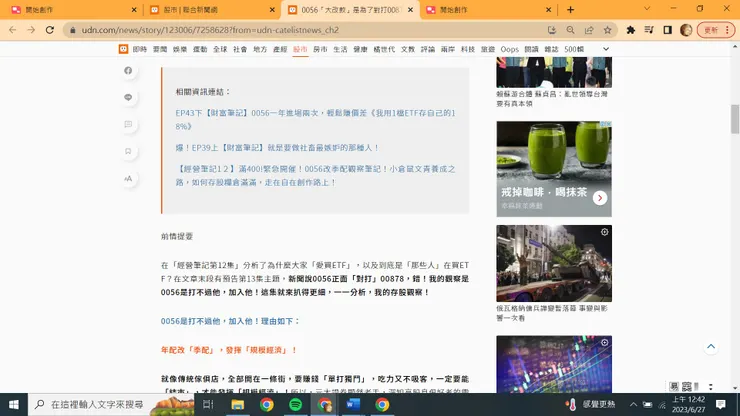This screenshot has height=416, width=740.
Task: Open the EP43下【財富筆記】0056 related link
Action: [315, 119]
